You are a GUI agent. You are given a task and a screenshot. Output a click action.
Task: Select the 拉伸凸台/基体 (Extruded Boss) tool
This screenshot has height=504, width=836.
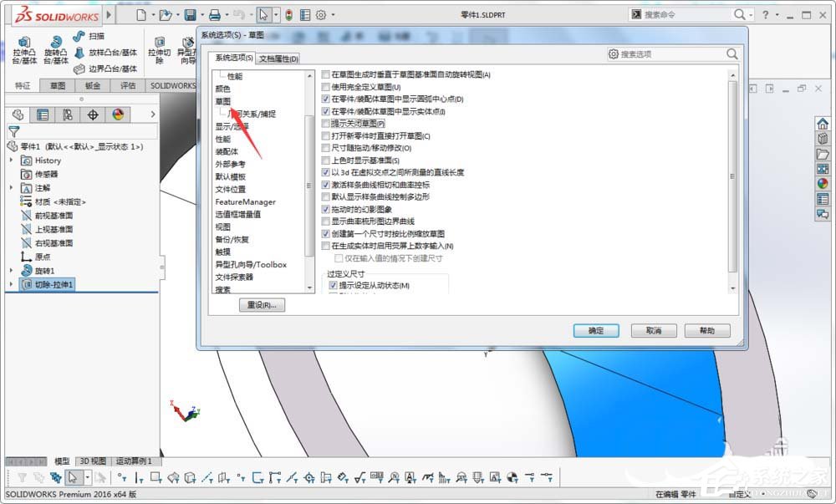pos(23,48)
